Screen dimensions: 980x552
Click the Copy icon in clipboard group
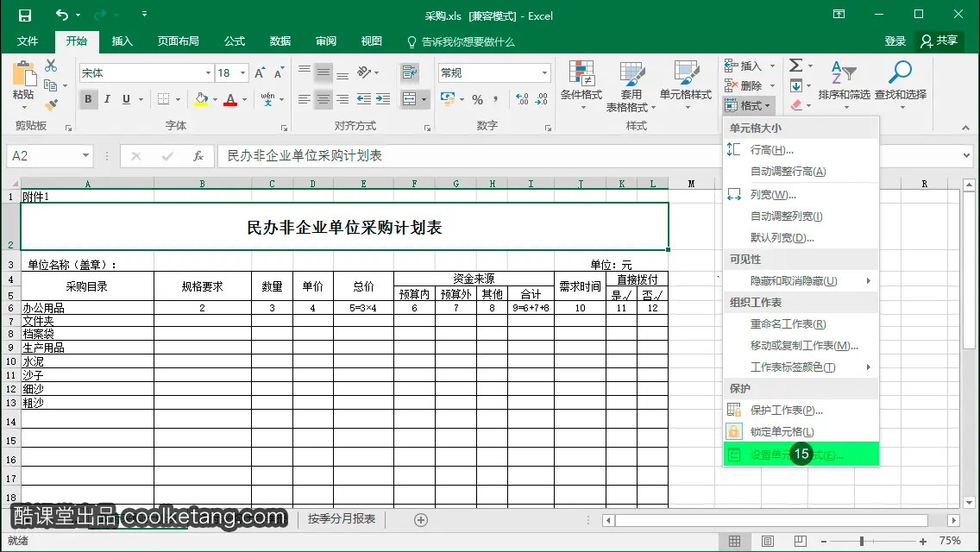pos(51,85)
